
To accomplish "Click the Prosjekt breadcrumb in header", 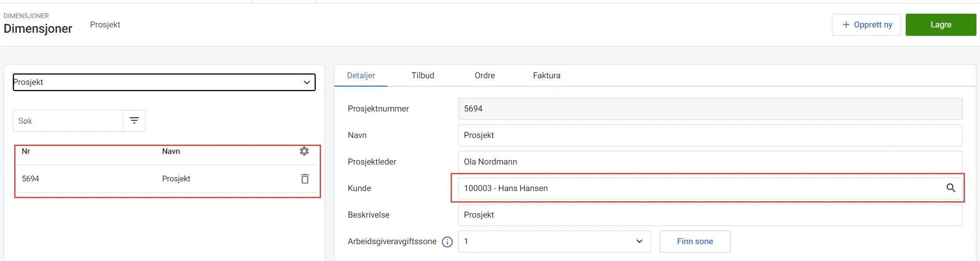I will (x=105, y=25).
